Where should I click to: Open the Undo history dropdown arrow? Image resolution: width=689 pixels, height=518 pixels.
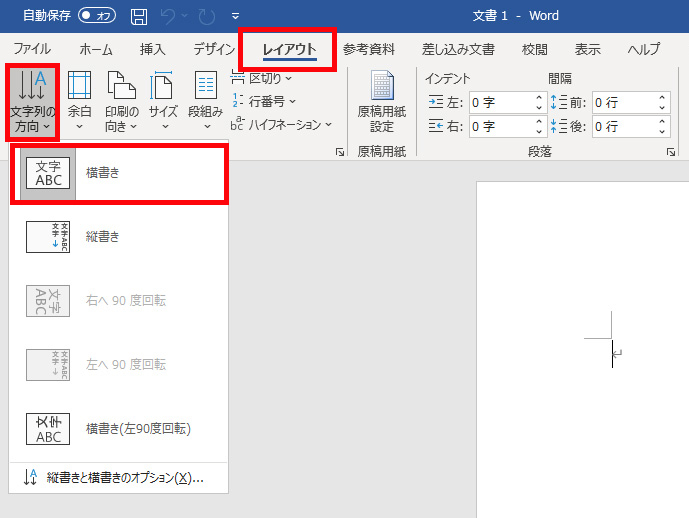click(x=185, y=16)
